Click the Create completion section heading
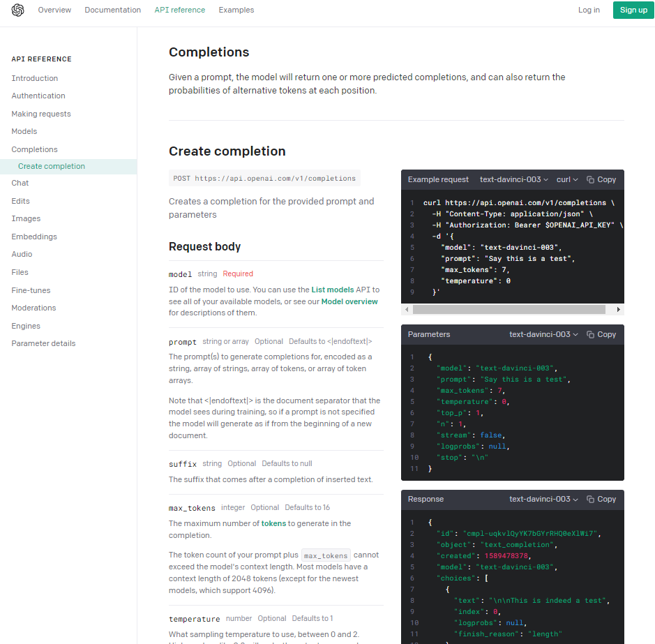The height and width of the screenshot is (644, 655). [227, 151]
